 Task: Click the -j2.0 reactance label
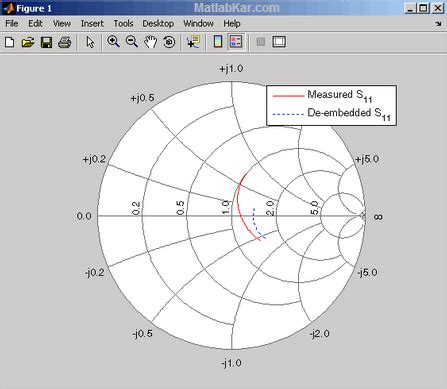[319, 334]
